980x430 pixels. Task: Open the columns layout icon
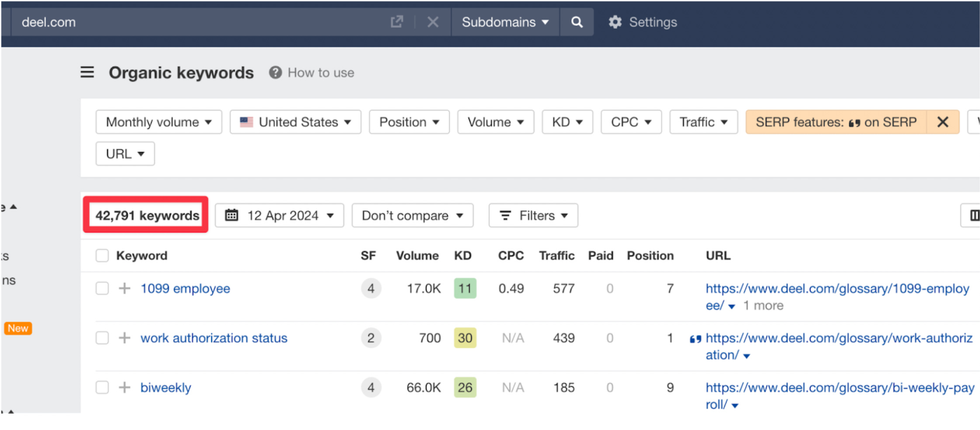coord(974,215)
